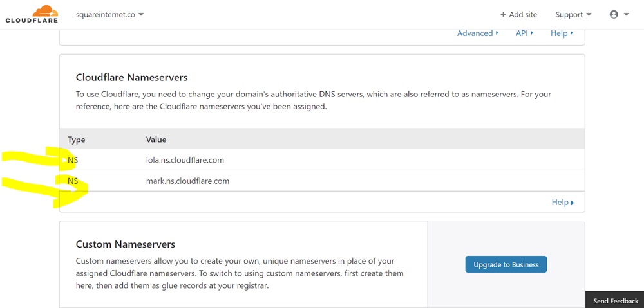This screenshot has width=644, height=308.
Task: Open the user account menu
Action: (620, 14)
